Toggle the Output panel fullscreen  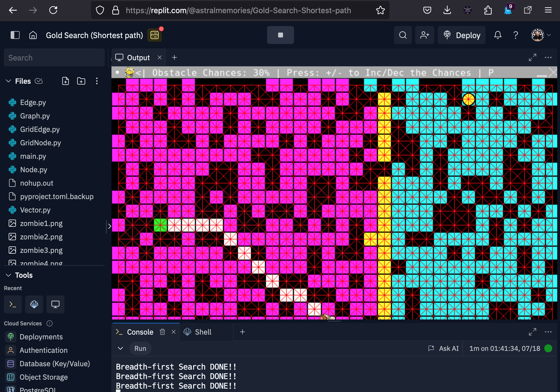(x=533, y=57)
